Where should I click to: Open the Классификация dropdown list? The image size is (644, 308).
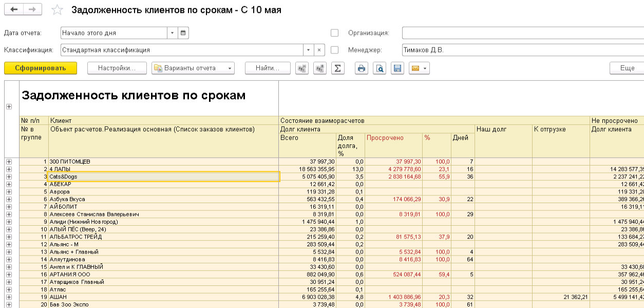pyautogui.click(x=308, y=50)
